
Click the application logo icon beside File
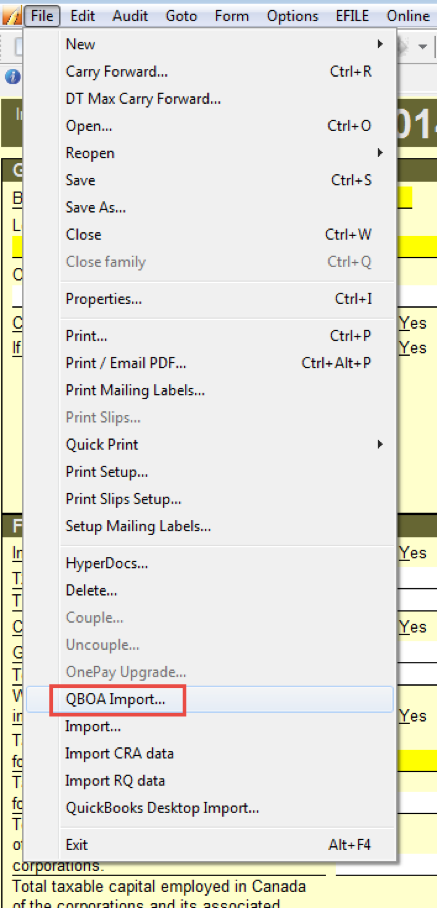(11, 16)
